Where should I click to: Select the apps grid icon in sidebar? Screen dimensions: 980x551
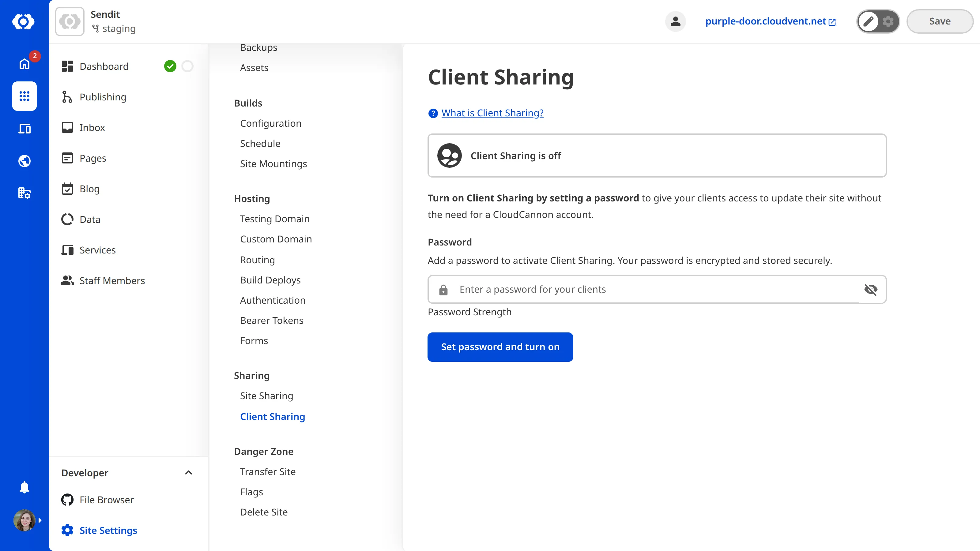[24, 96]
